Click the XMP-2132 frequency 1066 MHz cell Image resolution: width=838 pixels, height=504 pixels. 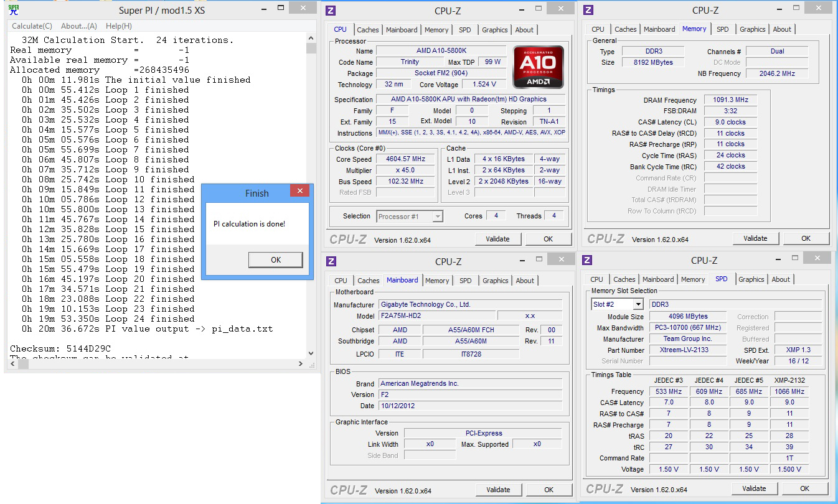[x=789, y=391]
